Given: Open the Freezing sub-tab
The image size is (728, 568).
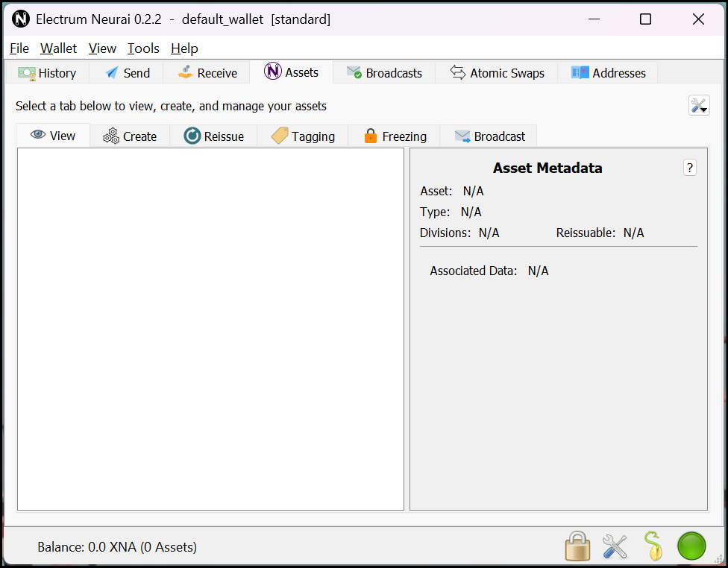Looking at the screenshot, I should pos(395,136).
